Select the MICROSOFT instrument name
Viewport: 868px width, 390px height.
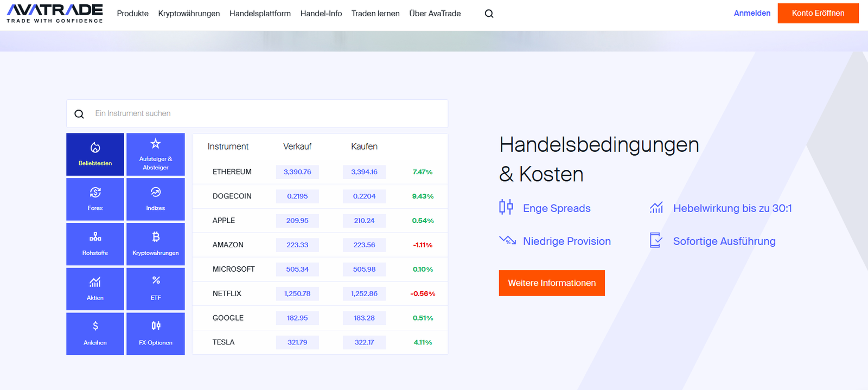[x=234, y=270]
